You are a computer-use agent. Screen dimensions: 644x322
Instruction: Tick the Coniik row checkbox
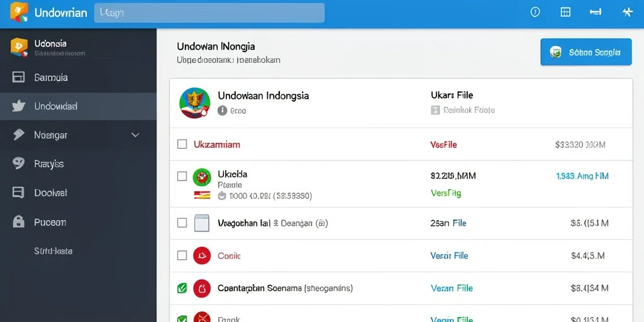[182, 255]
